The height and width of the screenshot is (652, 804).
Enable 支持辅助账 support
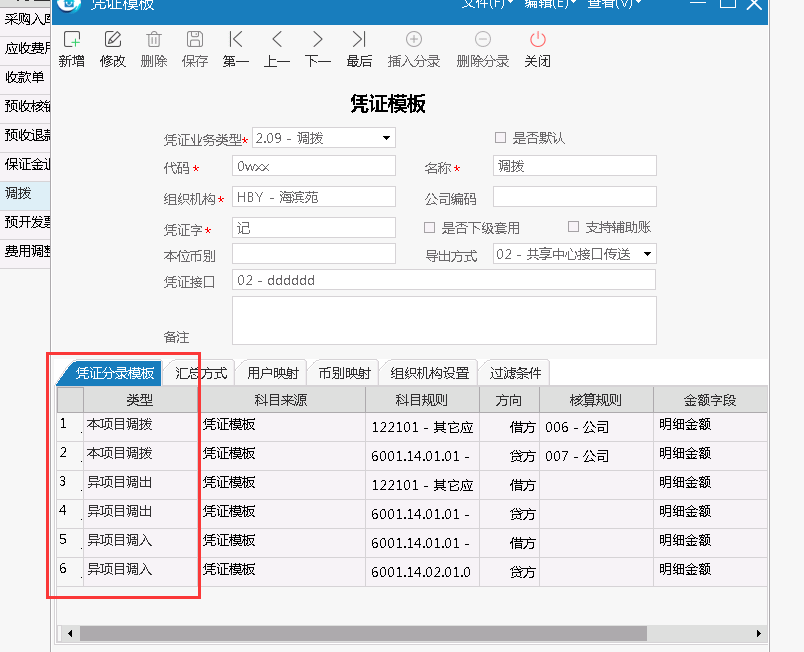[572, 228]
